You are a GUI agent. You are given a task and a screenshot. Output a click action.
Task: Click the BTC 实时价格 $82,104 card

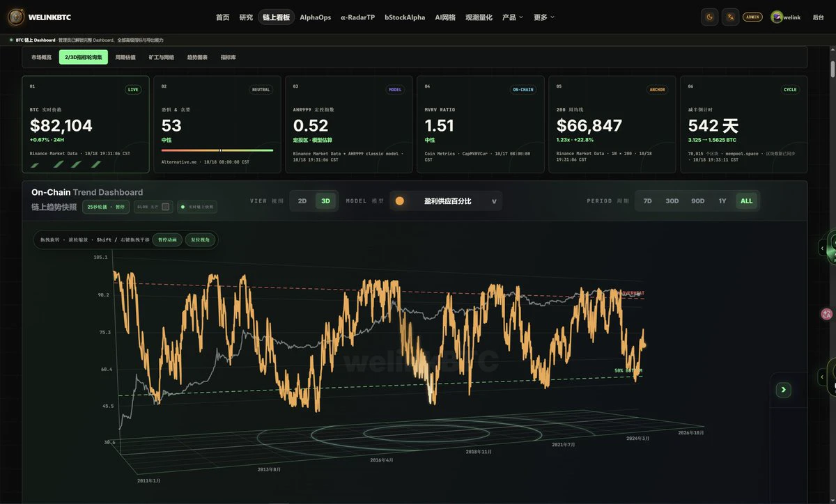[86, 124]
